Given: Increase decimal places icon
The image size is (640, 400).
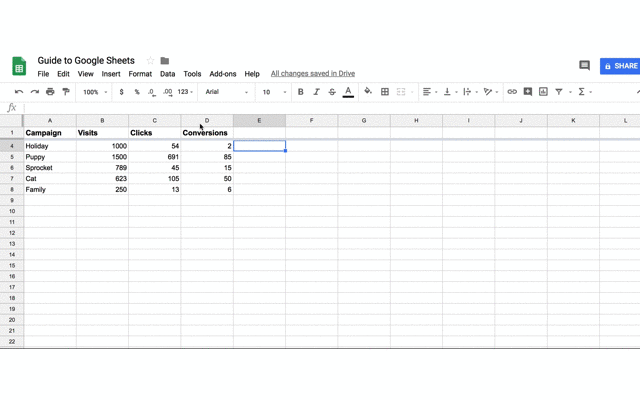Looking at the screenshot, I should point(167,92).
